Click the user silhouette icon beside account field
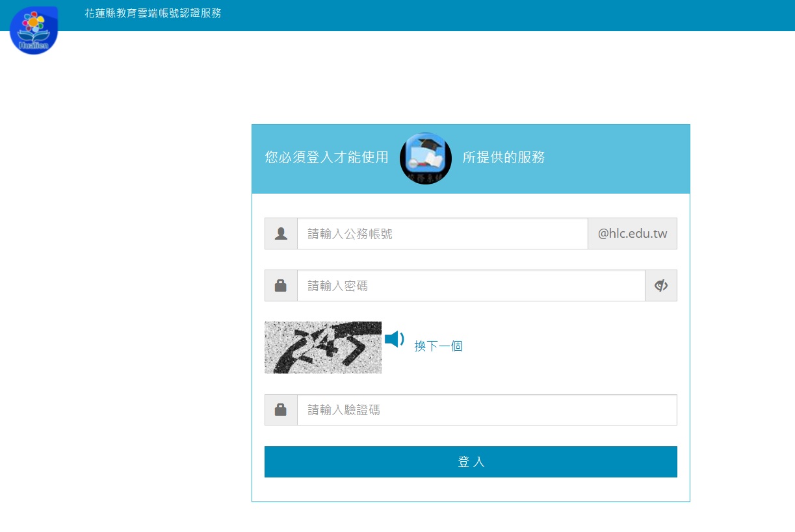Viewport: 795px width, 532px height. [x=281, y=234]
